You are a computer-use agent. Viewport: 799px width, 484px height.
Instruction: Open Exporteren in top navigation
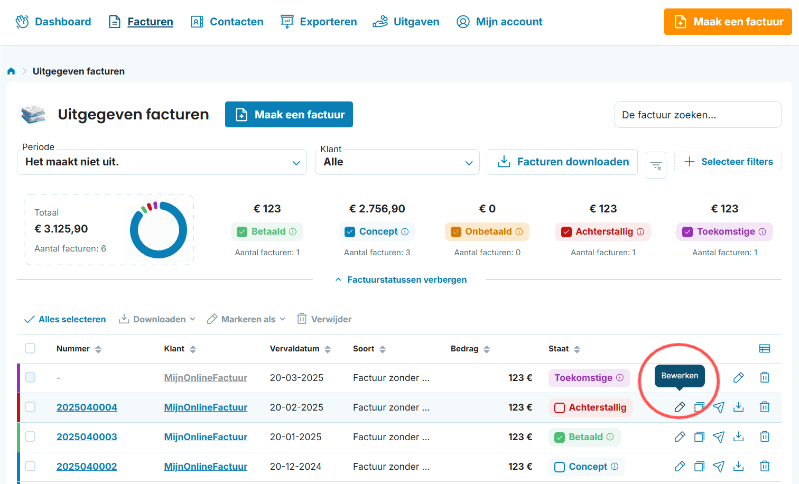pos(318,22)
